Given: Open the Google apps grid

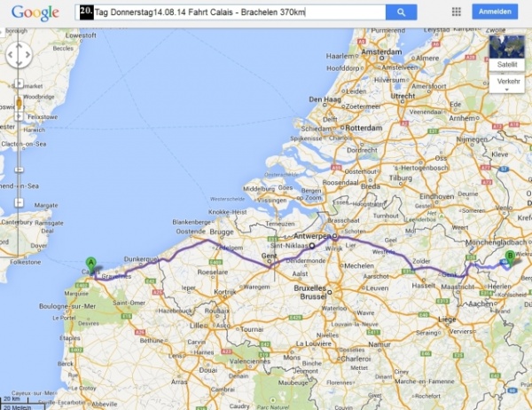Looking at the screenshot, I should click(457, 12).
